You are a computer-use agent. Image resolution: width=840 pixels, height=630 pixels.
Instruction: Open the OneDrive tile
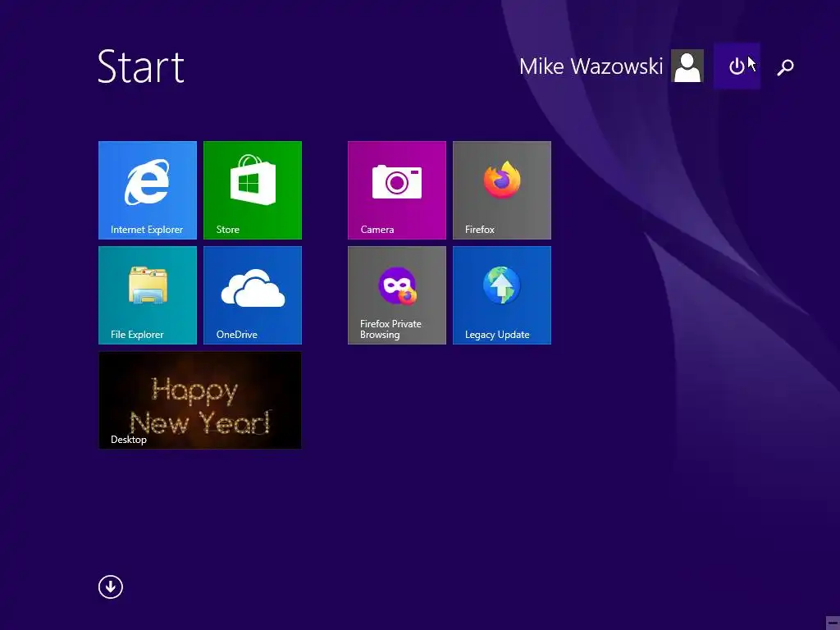coord(253,295)
